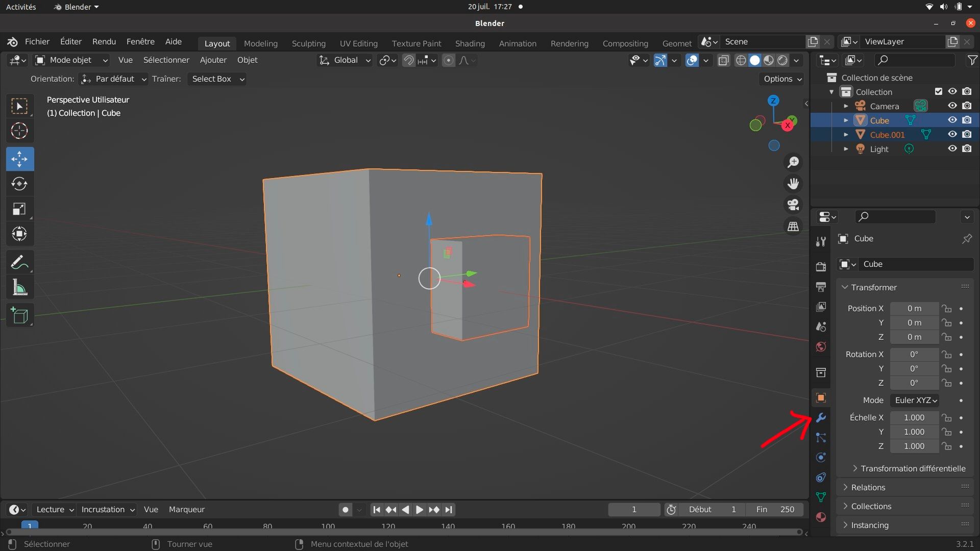This screenshot has height=551, width=980.
Task: Toggle camera view in viewport
Action: click(793, 205)
